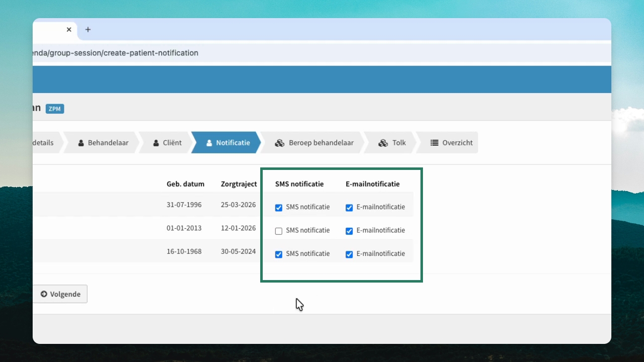Toggle SMS notificatie for the 16-10-1968 row
Screen dimensions: 644x362
click(x=279, y=254)
